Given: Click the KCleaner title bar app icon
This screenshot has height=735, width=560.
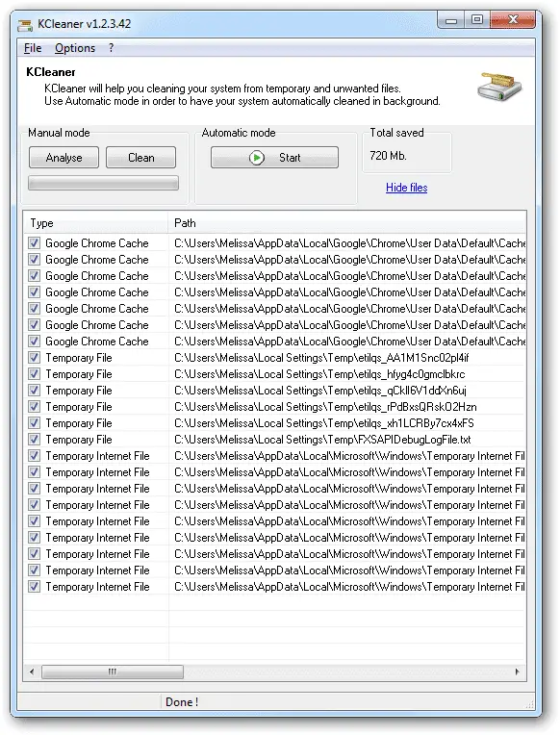Looking at the screenshot, I should [25, 24].
